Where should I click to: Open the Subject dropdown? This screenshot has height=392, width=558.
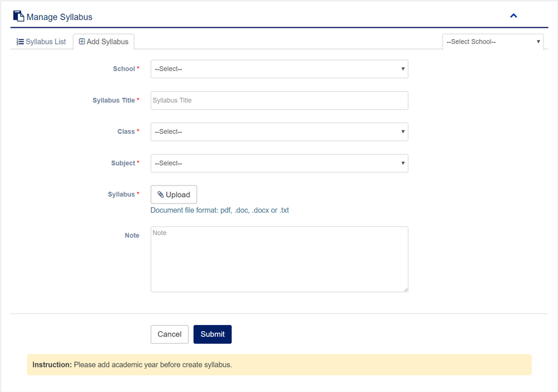[280, 163]
